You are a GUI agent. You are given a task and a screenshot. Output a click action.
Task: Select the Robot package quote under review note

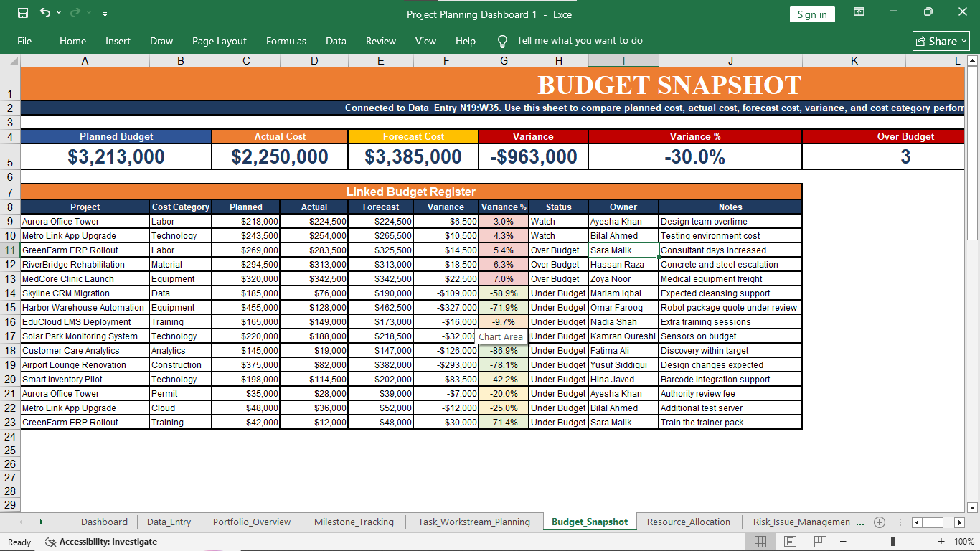coord(730,308)
